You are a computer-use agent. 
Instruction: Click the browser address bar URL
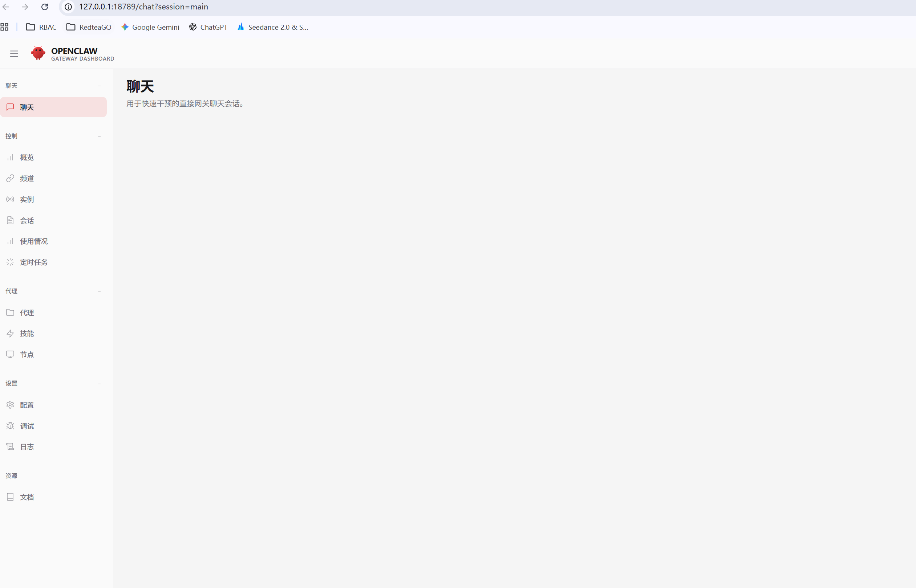143,7
